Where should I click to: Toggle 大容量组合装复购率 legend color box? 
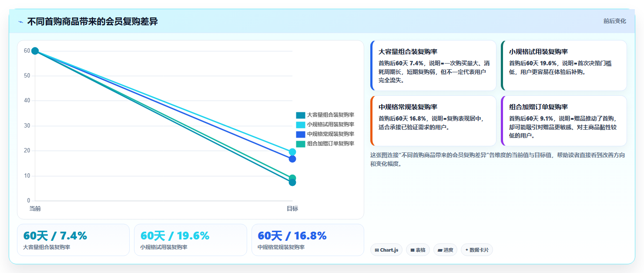(300, 115)
